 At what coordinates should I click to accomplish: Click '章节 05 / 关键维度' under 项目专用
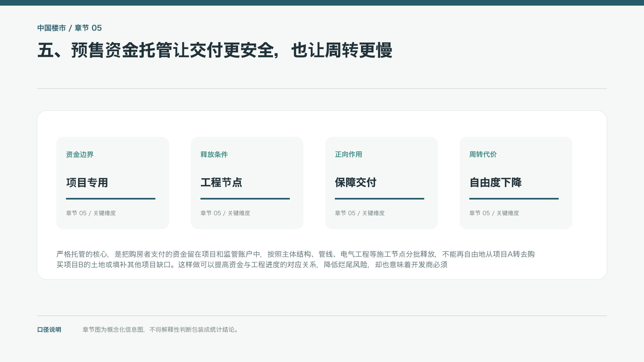(x=91, y=213)
